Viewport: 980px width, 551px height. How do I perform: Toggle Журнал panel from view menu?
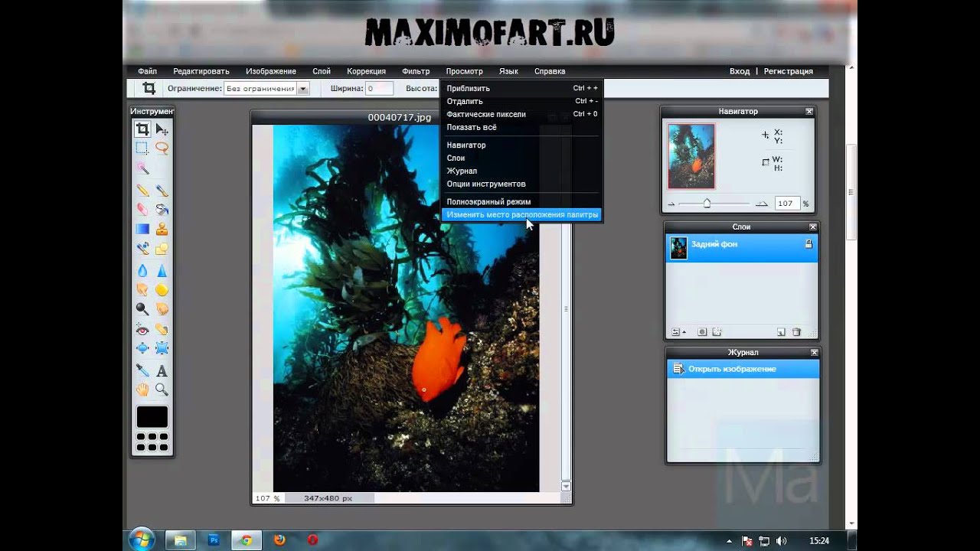click(x=522, y=171)
